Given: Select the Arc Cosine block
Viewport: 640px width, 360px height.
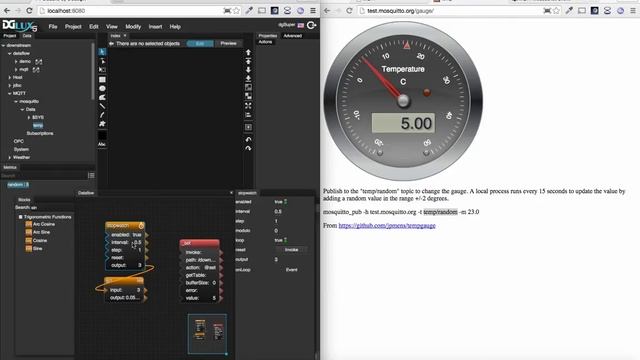Looking at the screenshot, I should [40, 224].
